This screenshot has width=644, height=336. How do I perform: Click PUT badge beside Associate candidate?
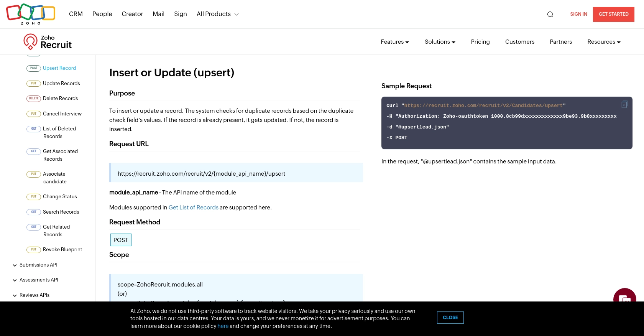tap(34, 174)
